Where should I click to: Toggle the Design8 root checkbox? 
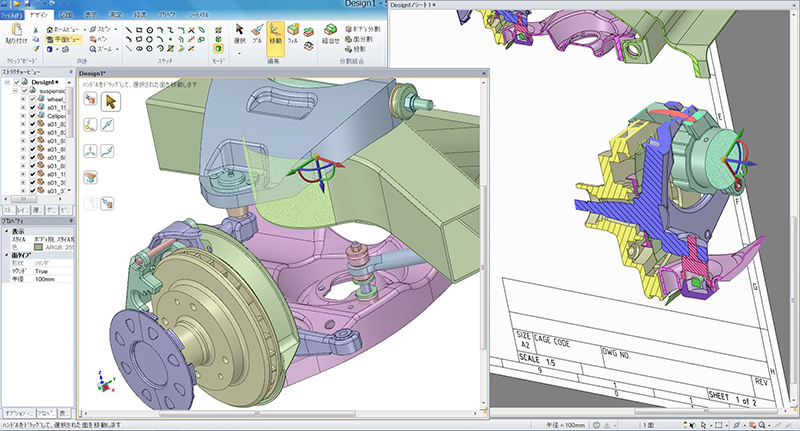click(15, 80)
